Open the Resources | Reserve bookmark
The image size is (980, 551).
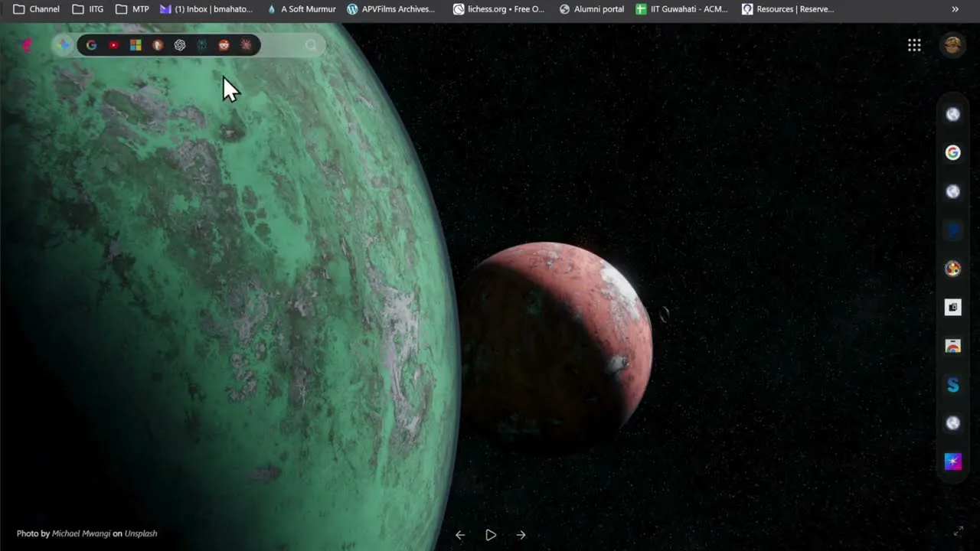pos(788,9)
